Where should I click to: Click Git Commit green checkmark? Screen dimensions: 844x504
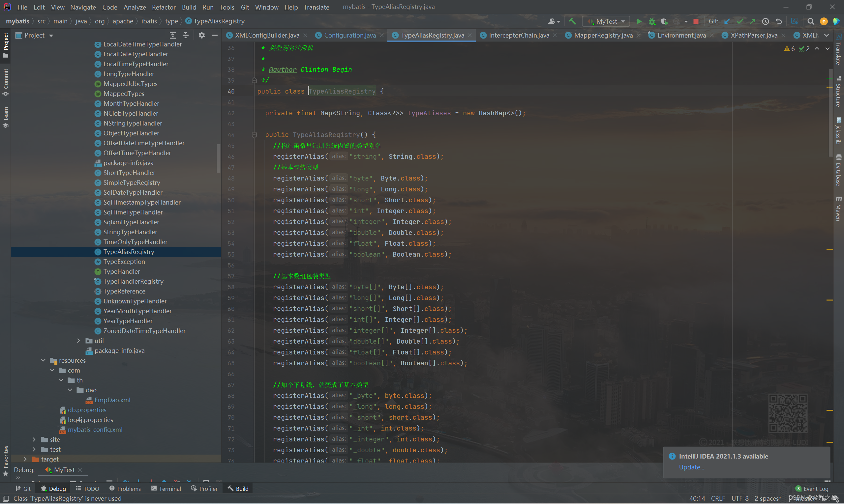pyautogui.click(x=740, y=21)
